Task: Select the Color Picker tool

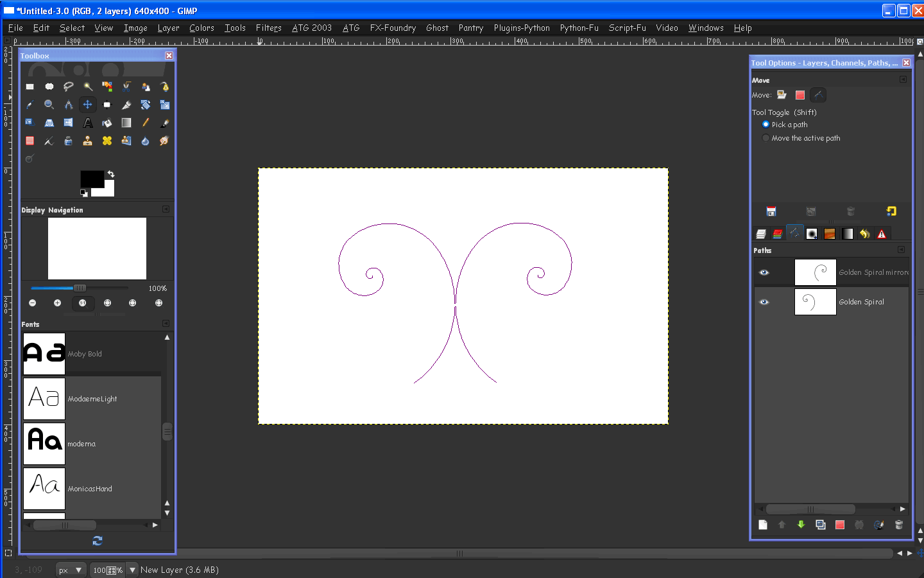Action: [x=30, y=104]
